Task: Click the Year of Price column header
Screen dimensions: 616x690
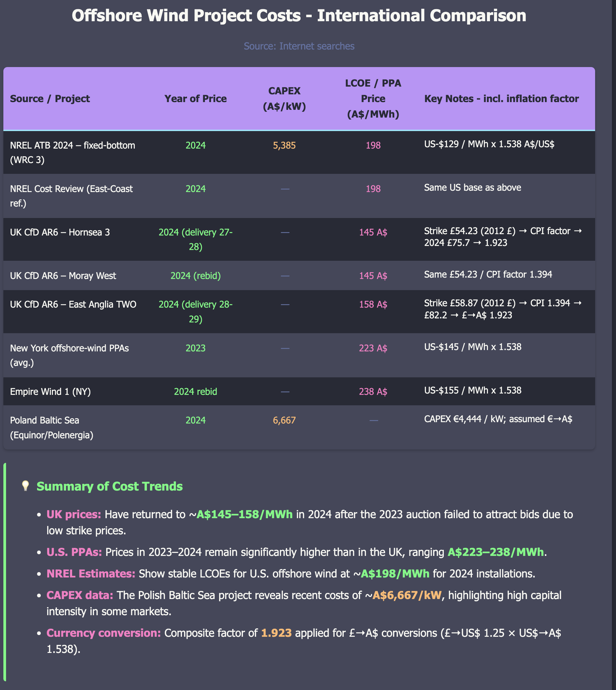Action: point(195,98)
